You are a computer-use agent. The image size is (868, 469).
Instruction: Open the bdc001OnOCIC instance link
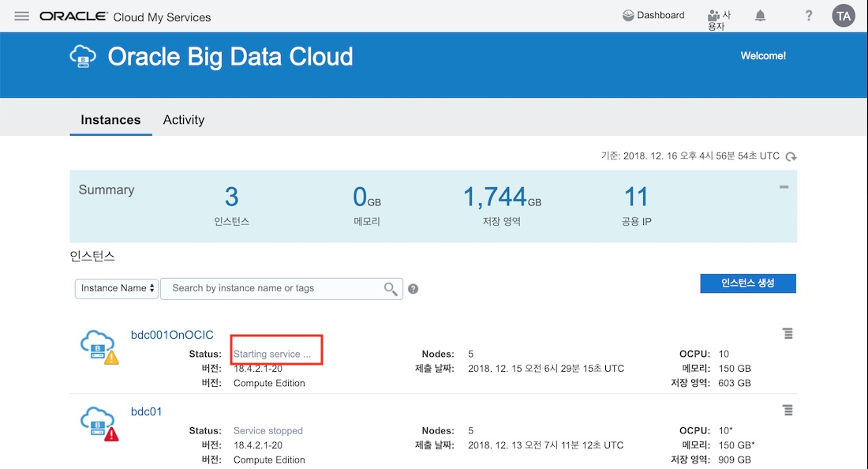click(x=172, y=335)
